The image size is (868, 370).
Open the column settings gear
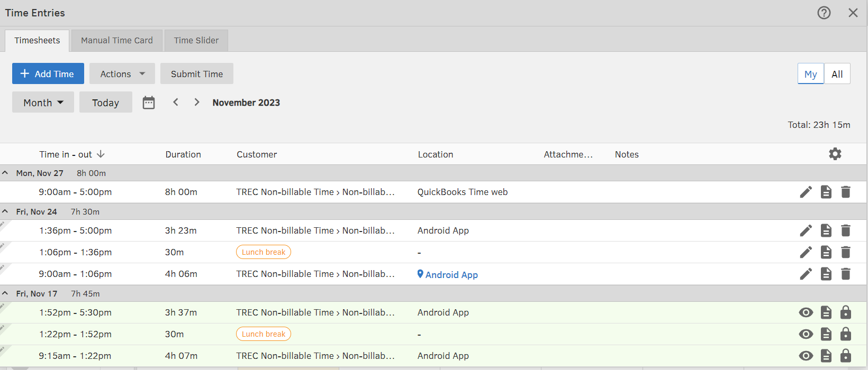835,154
